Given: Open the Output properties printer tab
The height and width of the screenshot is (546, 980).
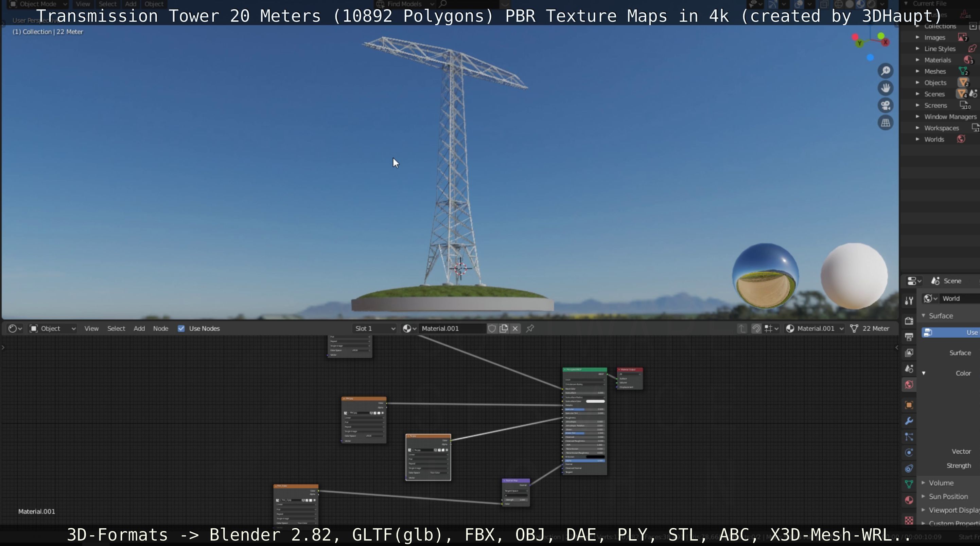Looking at the screenshot, I should click(909, 336).
